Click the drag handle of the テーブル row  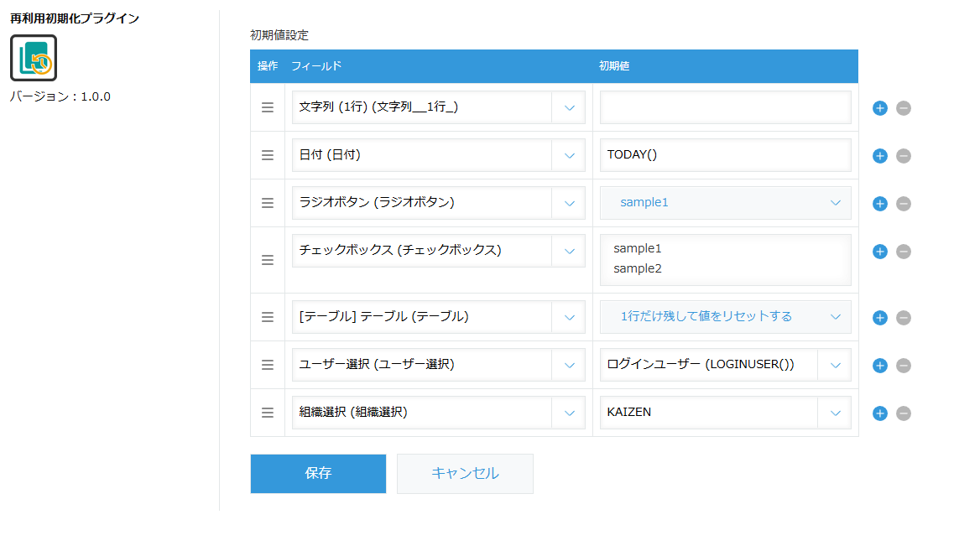(x=267, y=317)
